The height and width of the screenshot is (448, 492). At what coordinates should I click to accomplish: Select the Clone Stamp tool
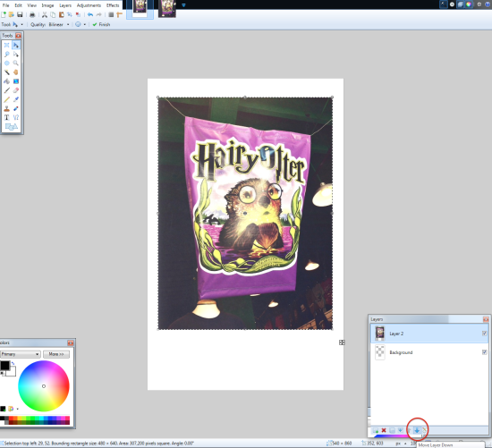(6, 108)
